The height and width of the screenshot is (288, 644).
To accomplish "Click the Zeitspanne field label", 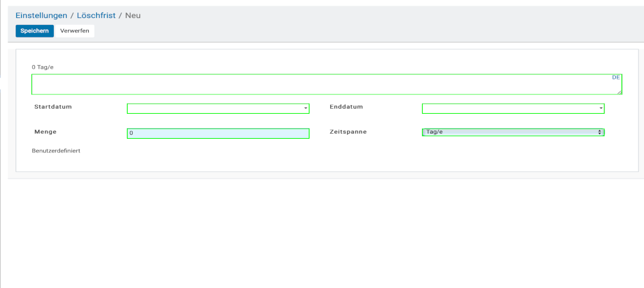I will tap(348, 132).
